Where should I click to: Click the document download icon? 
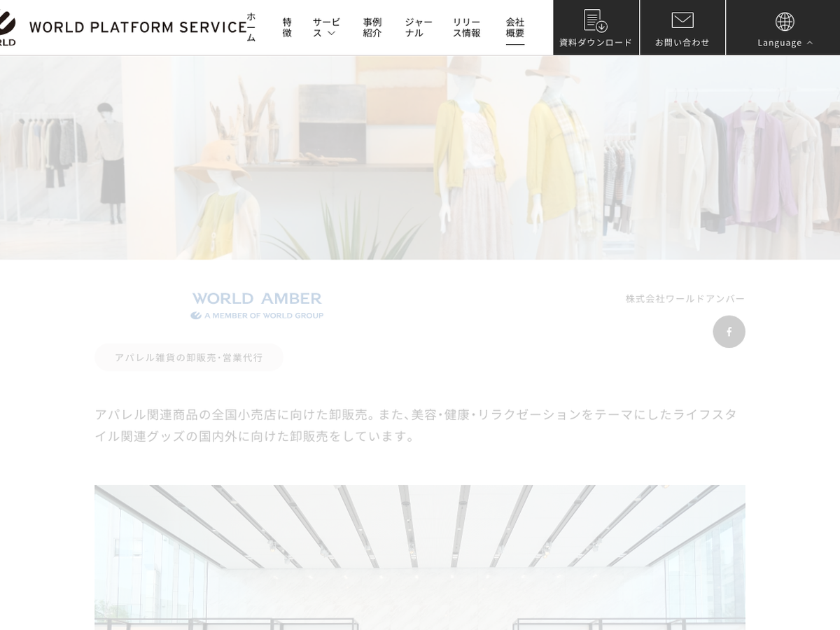coord(596,20)
